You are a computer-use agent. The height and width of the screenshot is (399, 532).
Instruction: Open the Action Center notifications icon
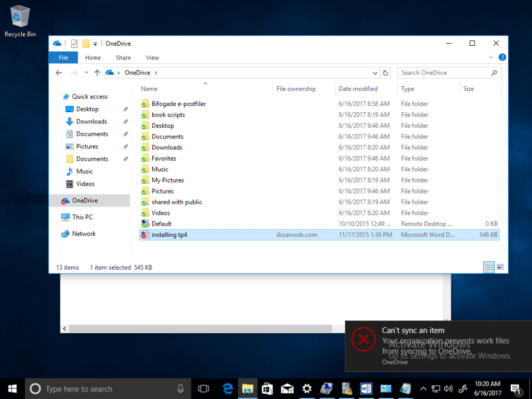coord(516,389)
